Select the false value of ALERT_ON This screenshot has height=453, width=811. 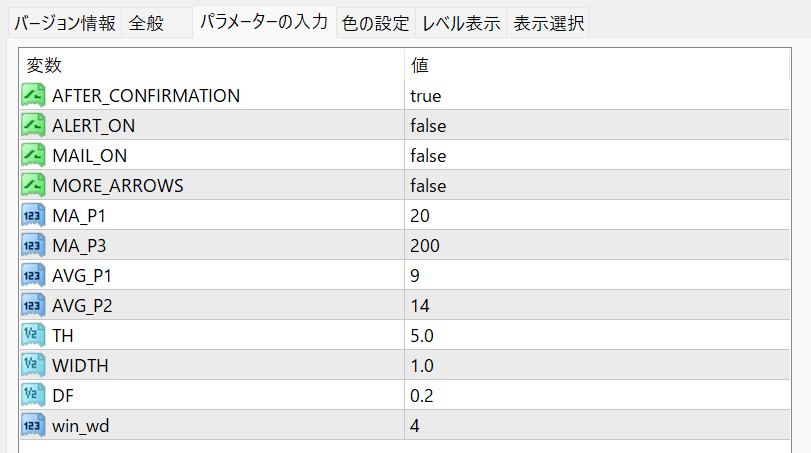[428, 126]
